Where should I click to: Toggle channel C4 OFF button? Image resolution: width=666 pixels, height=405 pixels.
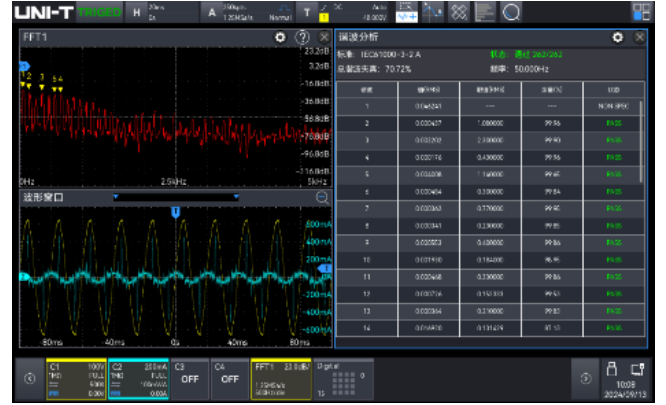(229, 378)
